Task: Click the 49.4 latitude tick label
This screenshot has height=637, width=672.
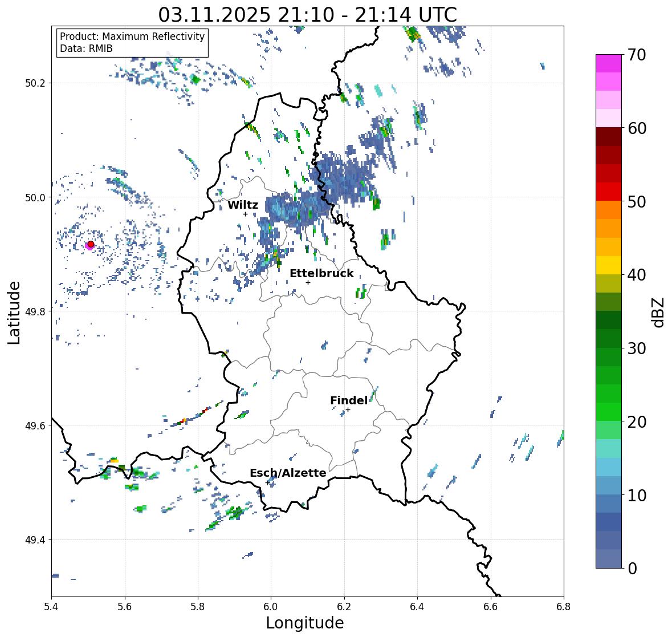Action: pyautogui.click(x=35, y=540)
